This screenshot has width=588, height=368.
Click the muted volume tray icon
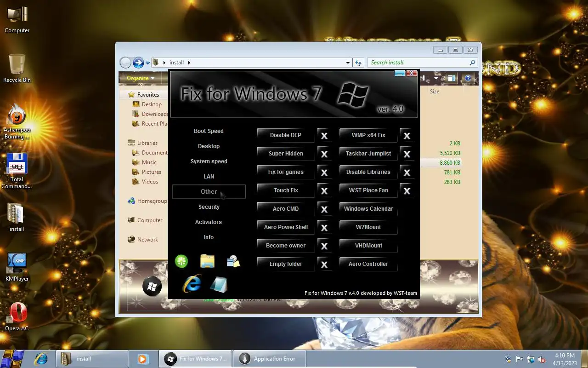coord(542,359)
